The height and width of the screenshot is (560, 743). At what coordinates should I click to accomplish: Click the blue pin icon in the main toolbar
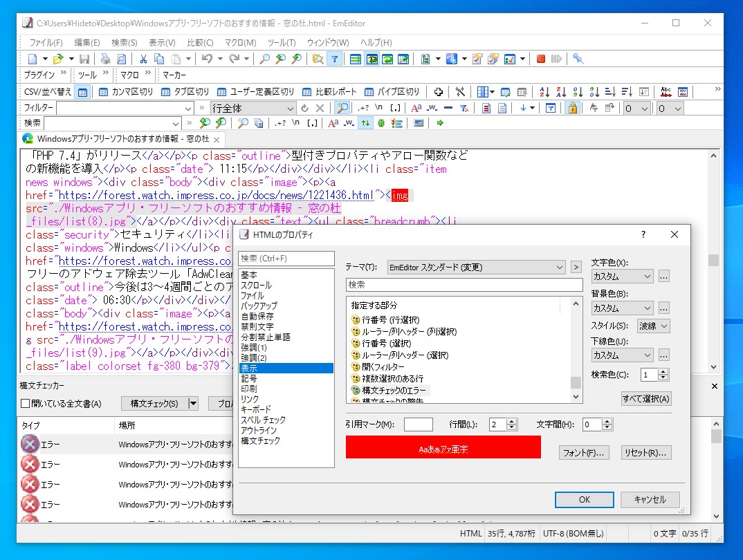click(578, 59)
